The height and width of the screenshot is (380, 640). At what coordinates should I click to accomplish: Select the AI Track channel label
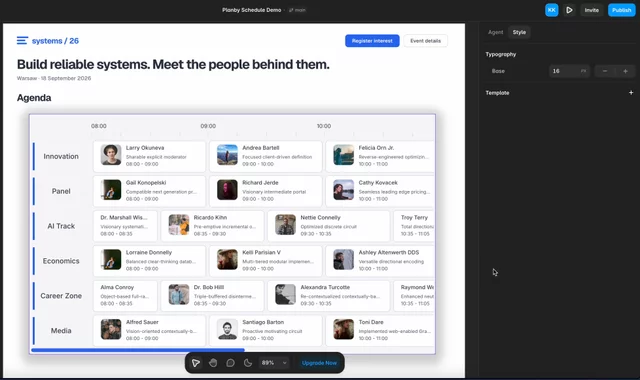(61, 226)
